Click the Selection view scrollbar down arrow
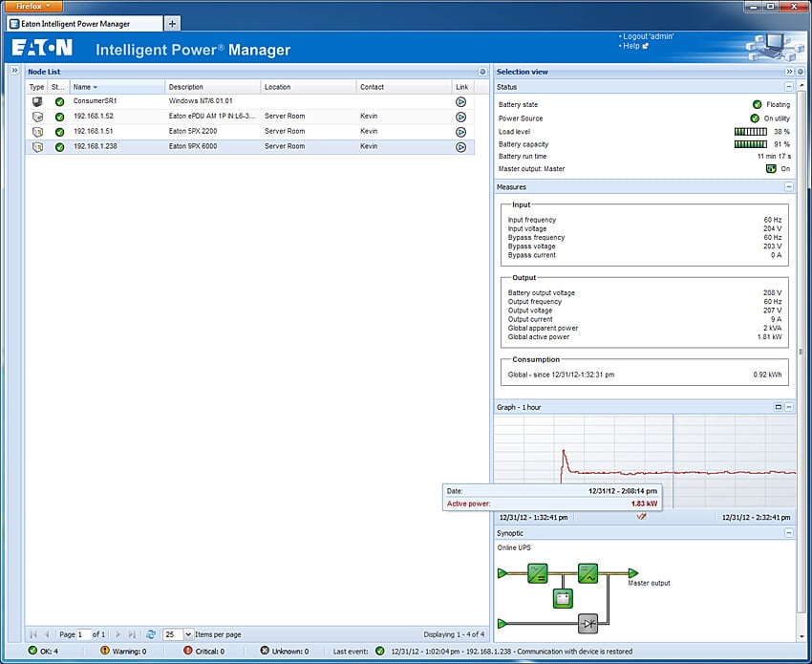The image size is (812, 664). (x=801, y=636)
